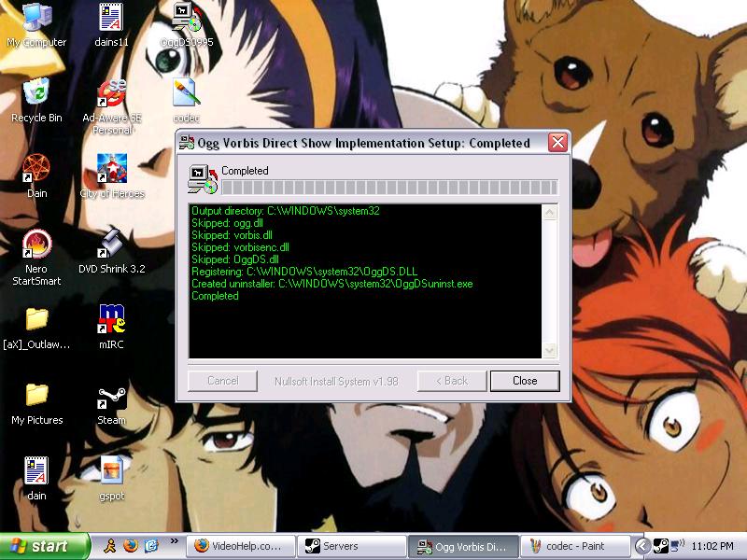Screen dimensions: 747x560
Task: Select the DVD Shrink 3.2 shortcut
Action: [111, 251]
